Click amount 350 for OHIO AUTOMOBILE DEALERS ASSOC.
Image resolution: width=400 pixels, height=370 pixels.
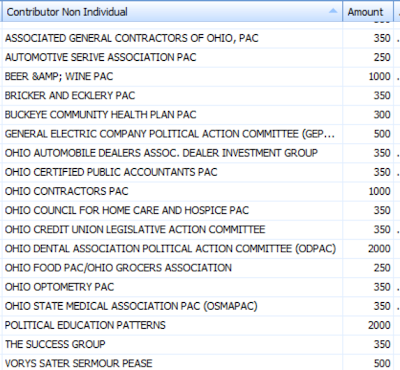click(382, 153)
